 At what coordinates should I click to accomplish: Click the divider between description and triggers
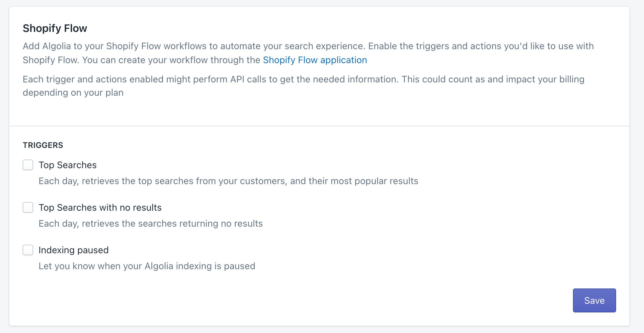tap(322, 126)
